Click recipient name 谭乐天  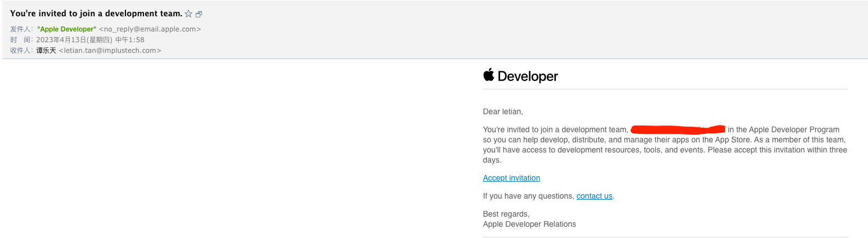(46, 50)
